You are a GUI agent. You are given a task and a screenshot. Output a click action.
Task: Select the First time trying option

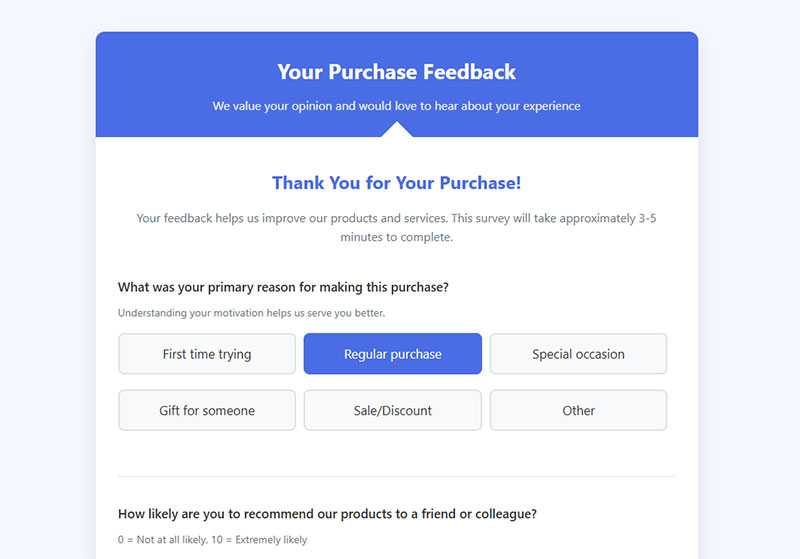point(207,354)
